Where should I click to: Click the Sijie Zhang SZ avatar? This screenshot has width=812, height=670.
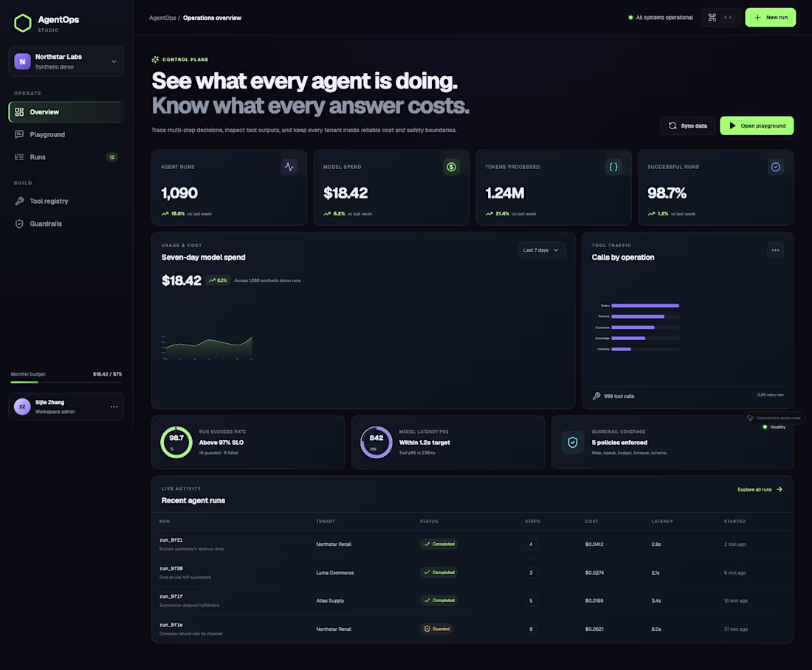pos(22,407)
